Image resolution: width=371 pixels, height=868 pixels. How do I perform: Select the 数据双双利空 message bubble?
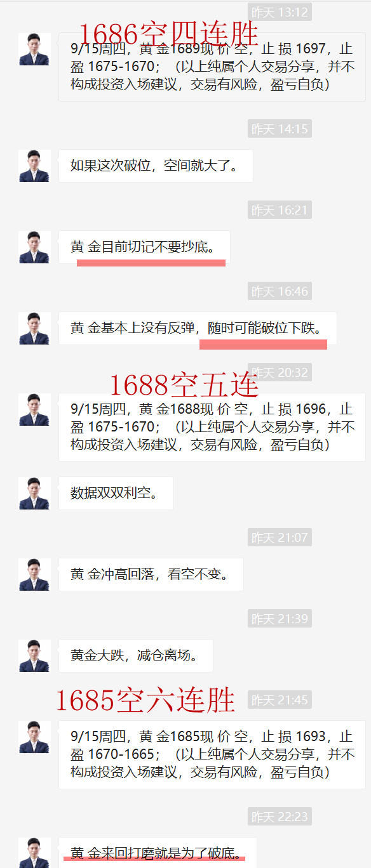pyautogui.click(x=116, y=493)
